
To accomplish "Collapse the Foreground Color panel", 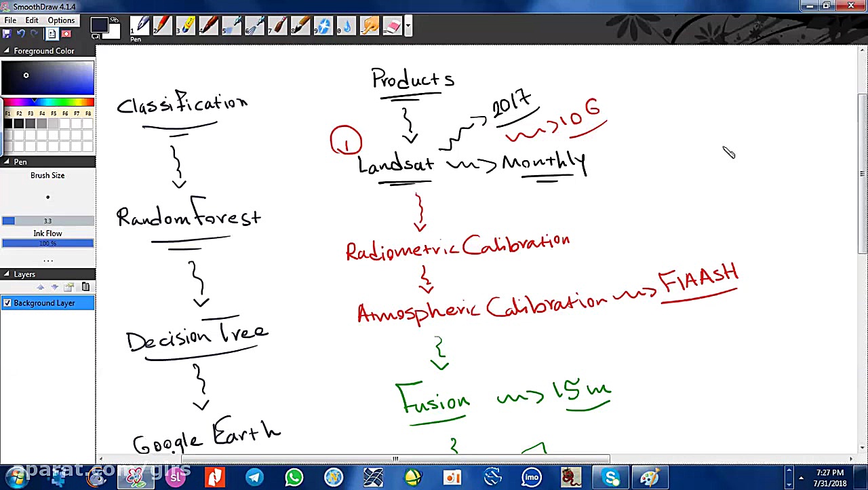I will tap(6, 51).
